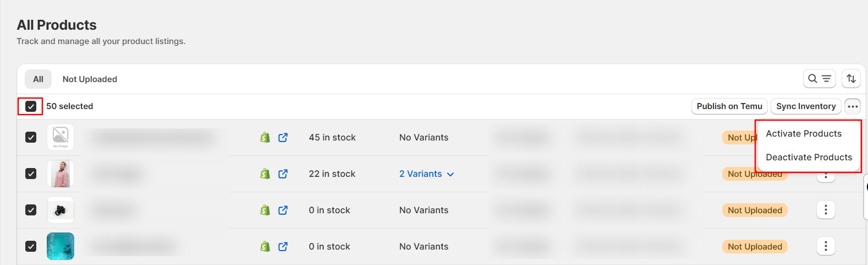Click the sort arrows icon button
868x265 pixels.
(x=851, y=79)
